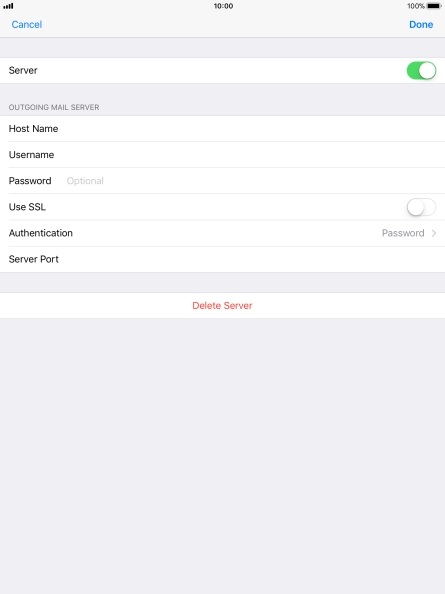Tap the Use SSL label text
This screenshot has height=594, width=445.
click(x=27, y=207)
